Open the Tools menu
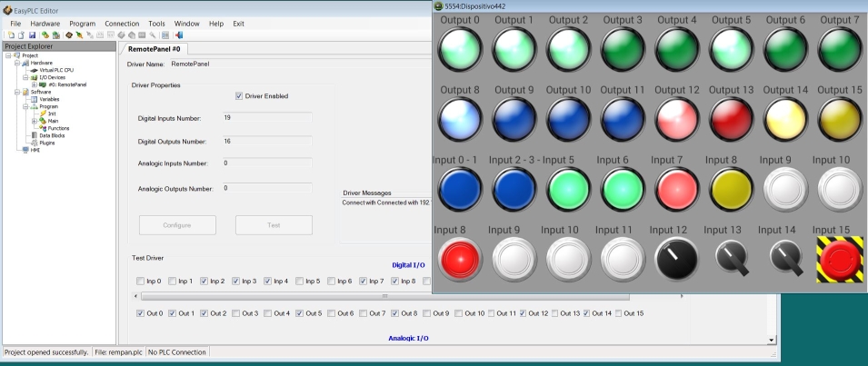The width and height of the screenshot is (868, 366). [156, 23]
